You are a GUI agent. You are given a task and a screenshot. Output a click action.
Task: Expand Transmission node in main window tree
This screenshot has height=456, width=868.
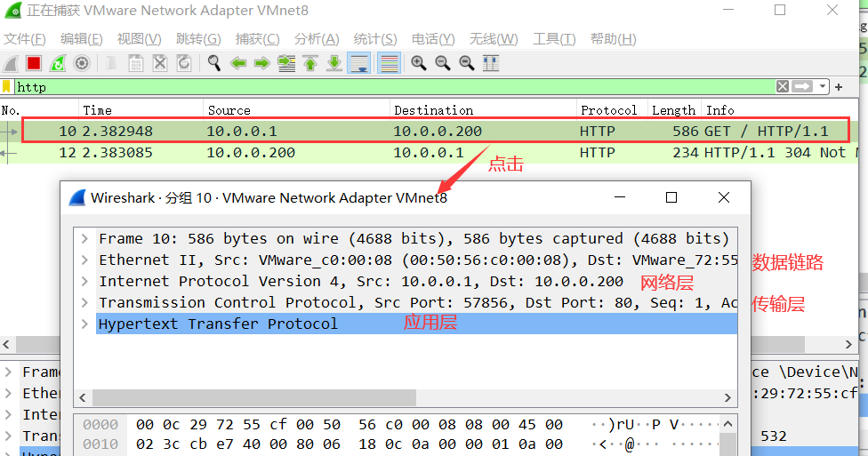point(8,436)
